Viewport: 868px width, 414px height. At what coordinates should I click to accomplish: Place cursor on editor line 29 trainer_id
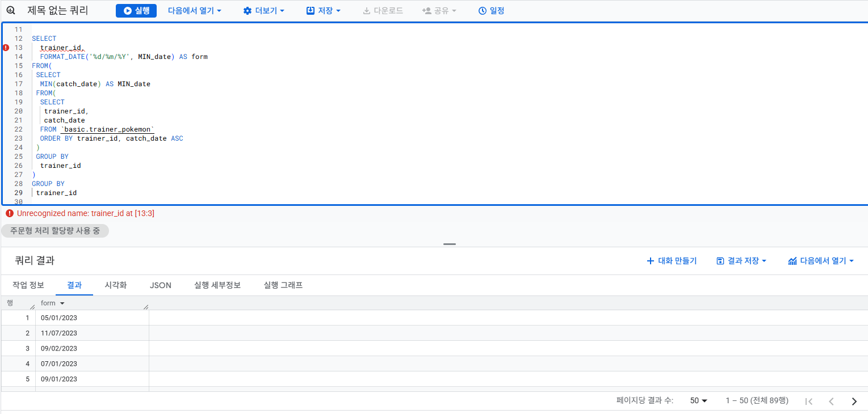56,193
